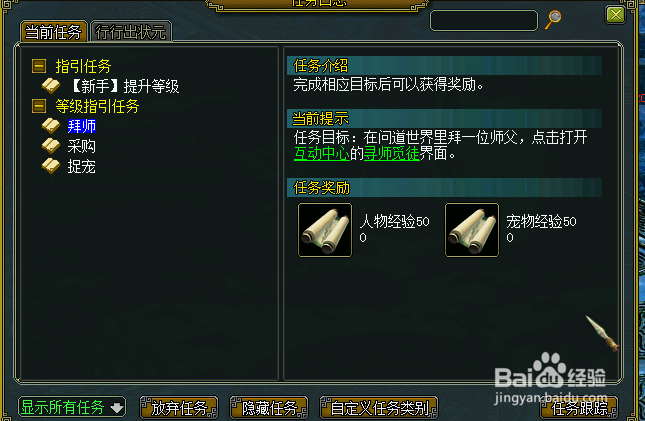
Task: Open the 互动中心 link
Action: click(322, 154)
